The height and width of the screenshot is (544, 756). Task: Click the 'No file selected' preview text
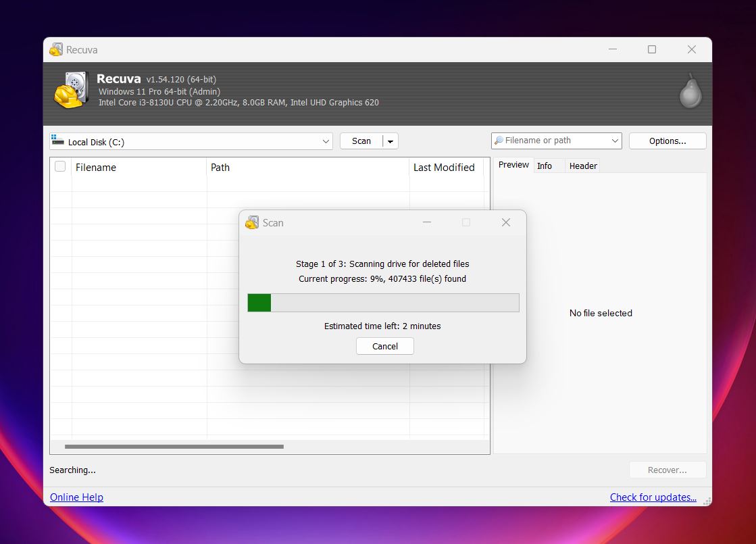600,313
